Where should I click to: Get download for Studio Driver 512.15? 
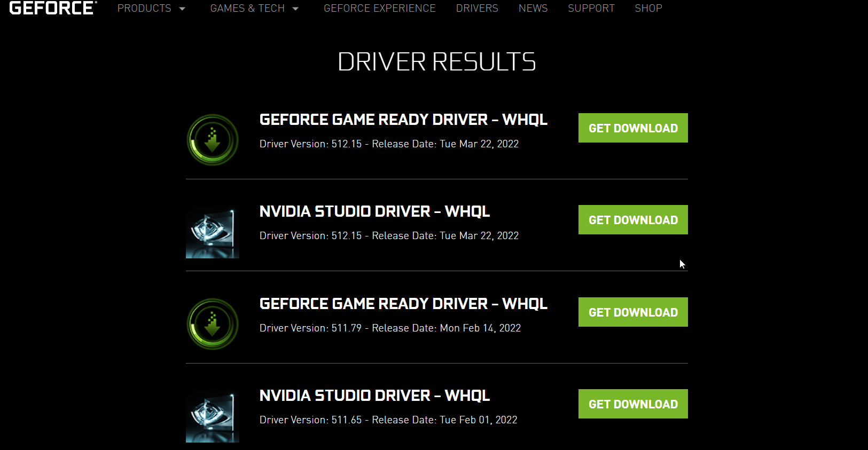(x=633, y=220)
